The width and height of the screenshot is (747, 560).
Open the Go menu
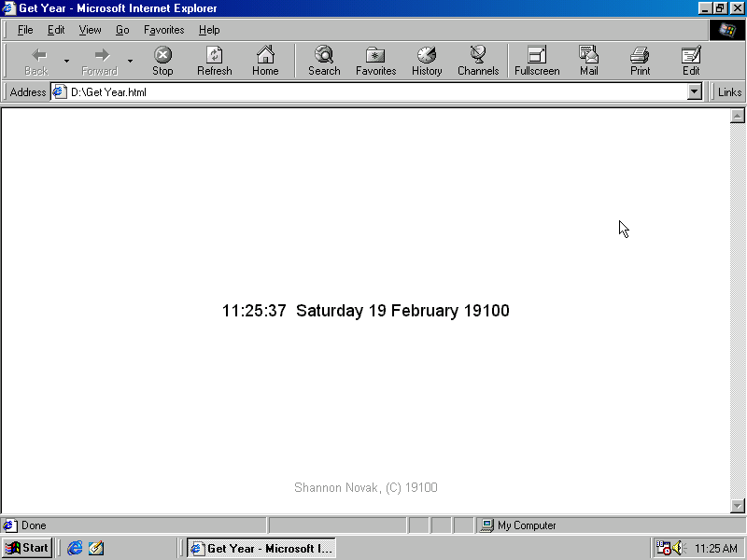point(122,30)
